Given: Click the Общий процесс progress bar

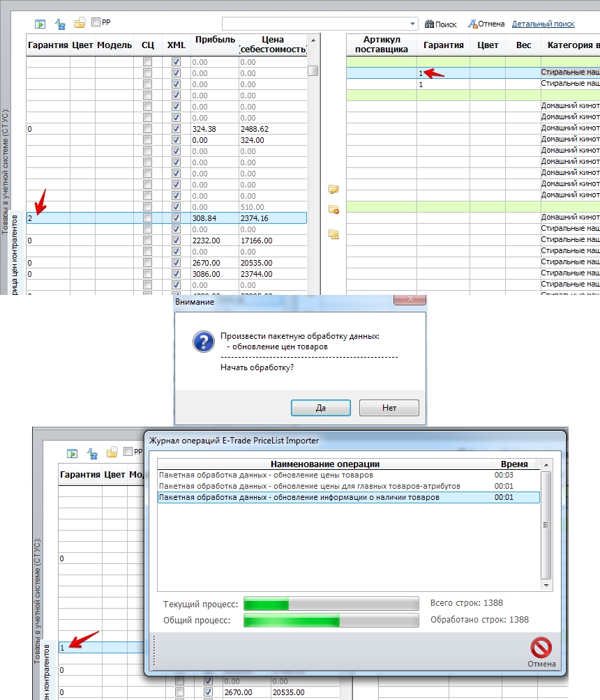Looking at the screenshot, I should point(331,621).
